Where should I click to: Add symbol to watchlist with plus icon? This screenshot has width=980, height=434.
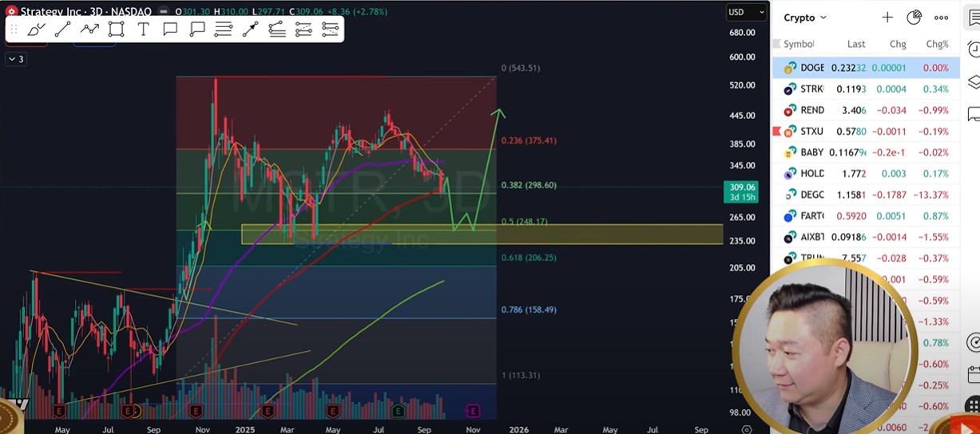click(x=887, y=18)
